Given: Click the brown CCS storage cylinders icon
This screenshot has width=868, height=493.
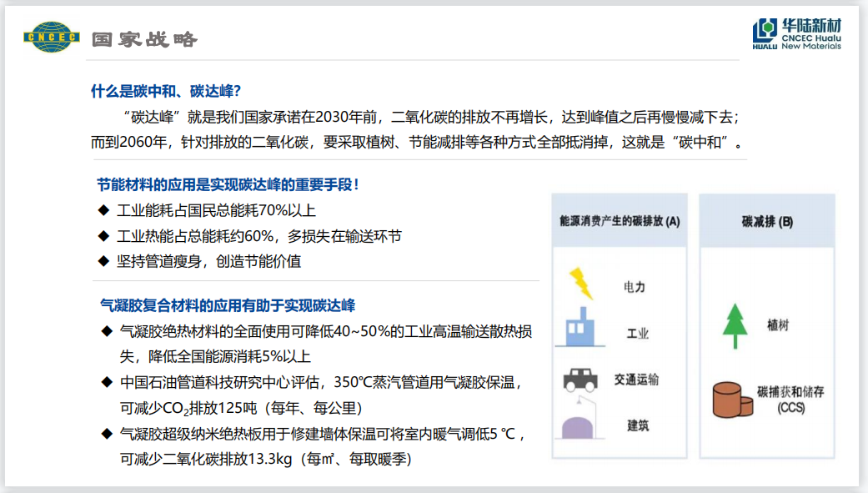Looking at the screenshot, I should pyautogui.click(x=732, y=398).
